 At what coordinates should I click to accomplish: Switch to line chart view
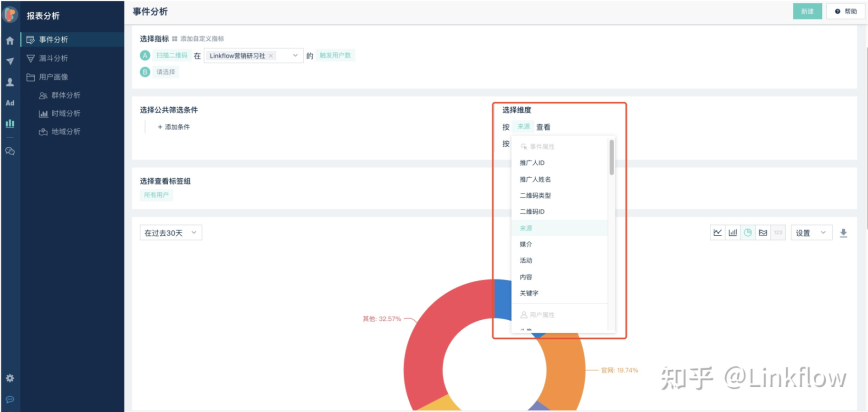(x=717, y=232)
